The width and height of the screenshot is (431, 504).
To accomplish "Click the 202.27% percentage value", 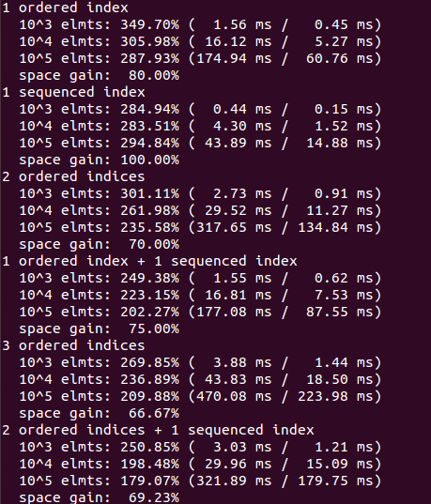I will [149, 313].
